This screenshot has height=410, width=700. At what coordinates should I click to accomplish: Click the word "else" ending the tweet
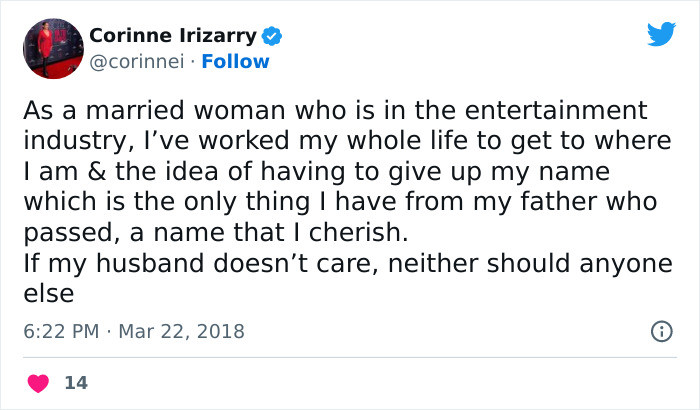(50, 296)
